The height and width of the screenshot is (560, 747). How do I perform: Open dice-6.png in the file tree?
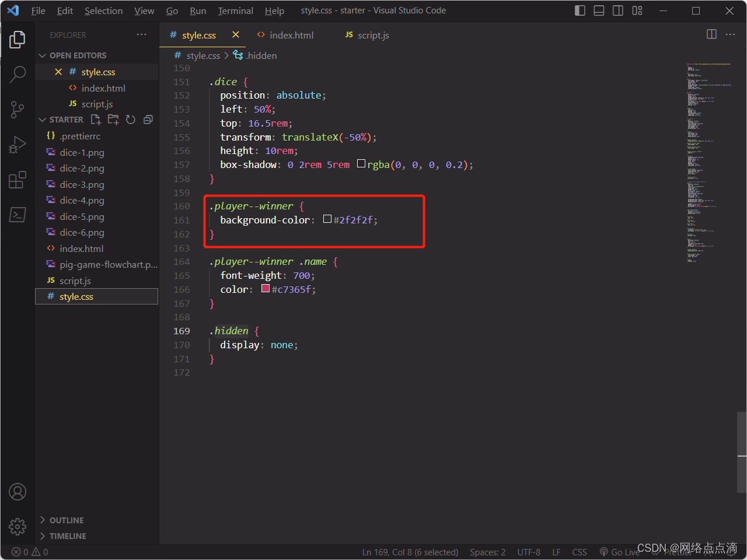(97, 232)
